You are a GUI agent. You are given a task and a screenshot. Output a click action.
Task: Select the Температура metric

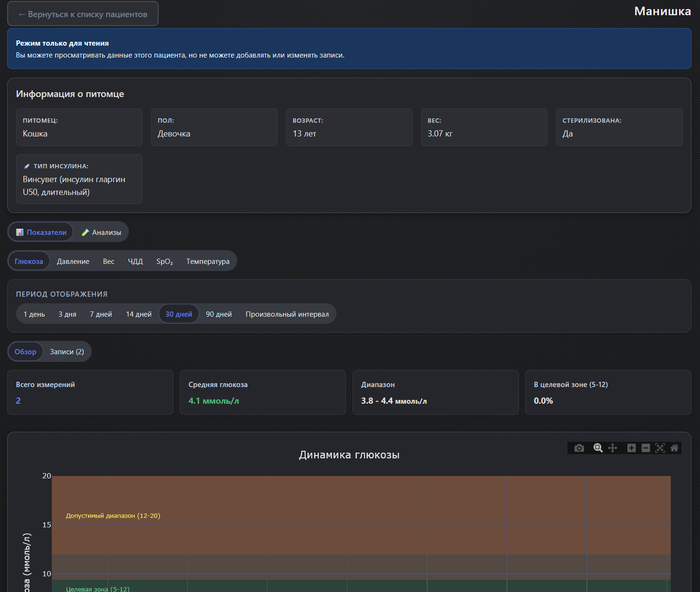(x=208, y=261)
